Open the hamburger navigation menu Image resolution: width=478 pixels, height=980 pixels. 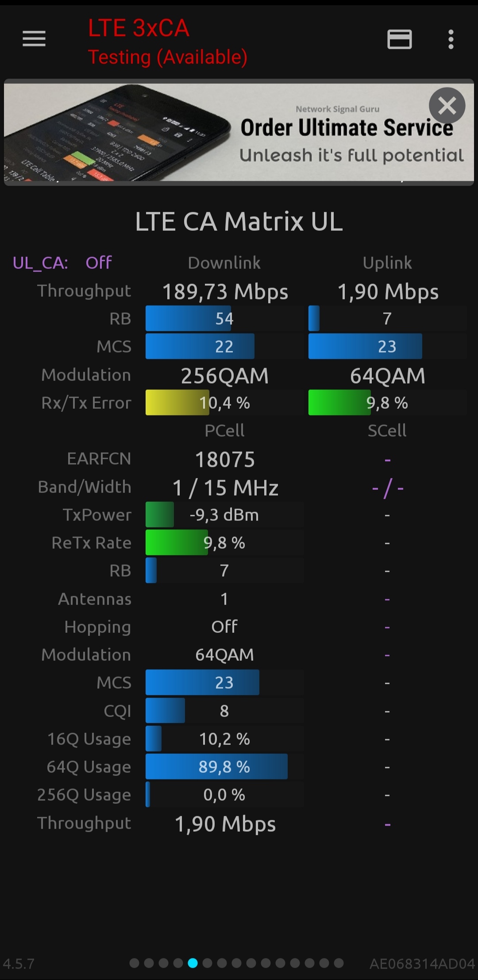pyautogui.click(x=34, y=39)
